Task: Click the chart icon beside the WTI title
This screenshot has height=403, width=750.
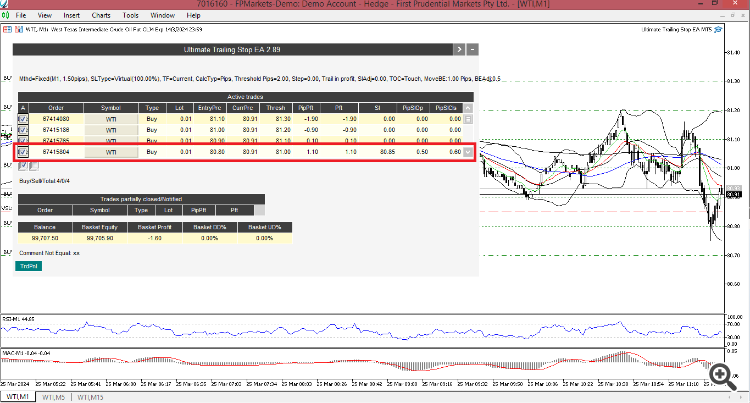Action: (x=19, y=30)
